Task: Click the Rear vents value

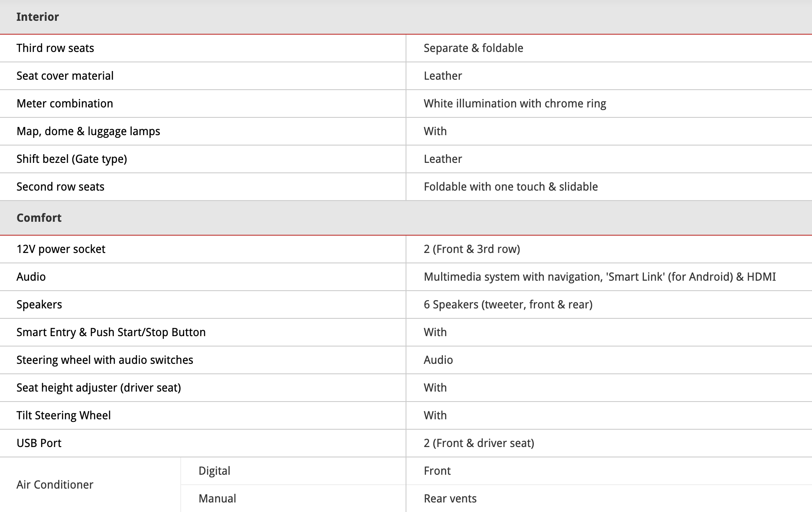Action: 450,499
